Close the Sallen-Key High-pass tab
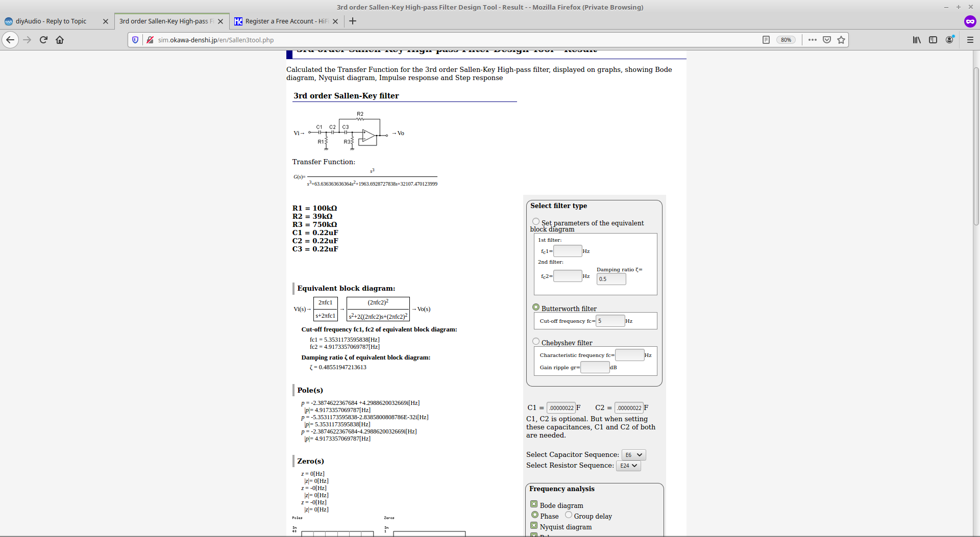This screenshot has width=980, height=537. pyautogui.click(x=220, y=21)
